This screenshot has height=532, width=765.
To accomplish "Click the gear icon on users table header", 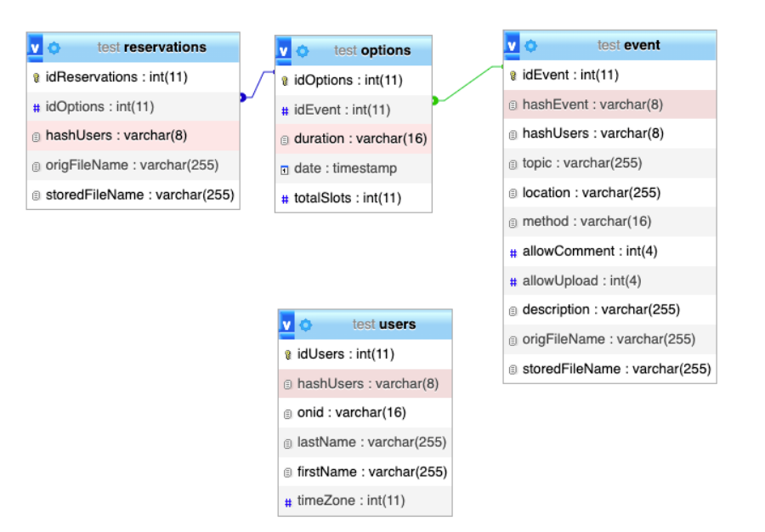I will point(306,325).
